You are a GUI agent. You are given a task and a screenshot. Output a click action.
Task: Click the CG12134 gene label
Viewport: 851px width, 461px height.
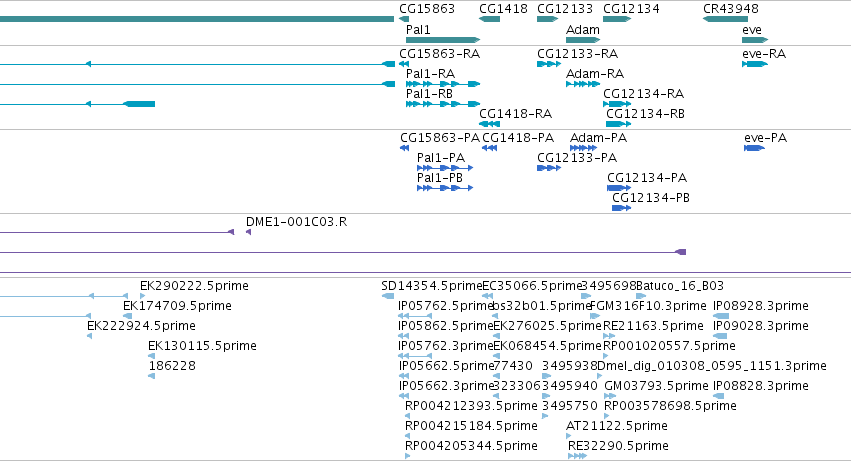[631, 9]
